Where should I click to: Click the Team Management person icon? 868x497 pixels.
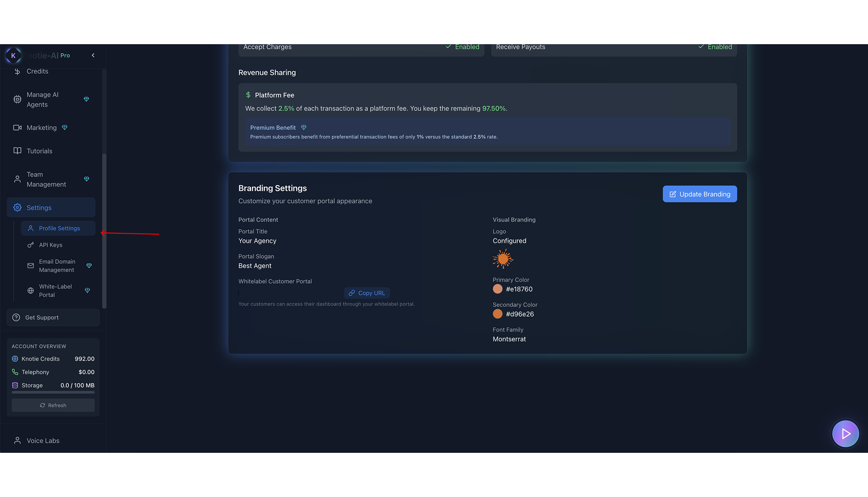point(17,179)
